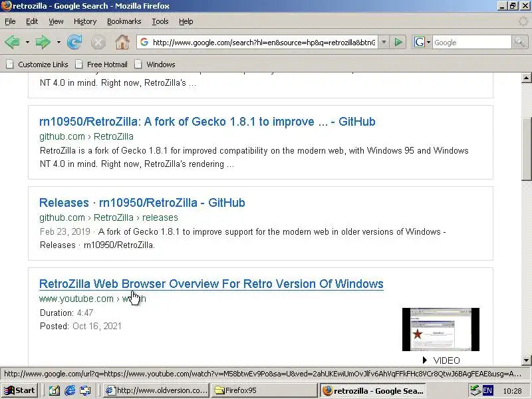
Task: Open the View menu
Action: [x=56, y=21]
